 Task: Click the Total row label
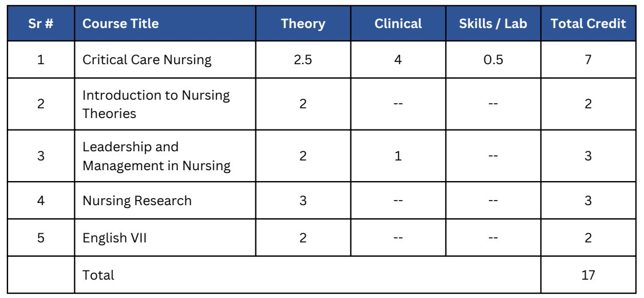tap(98, 275)
